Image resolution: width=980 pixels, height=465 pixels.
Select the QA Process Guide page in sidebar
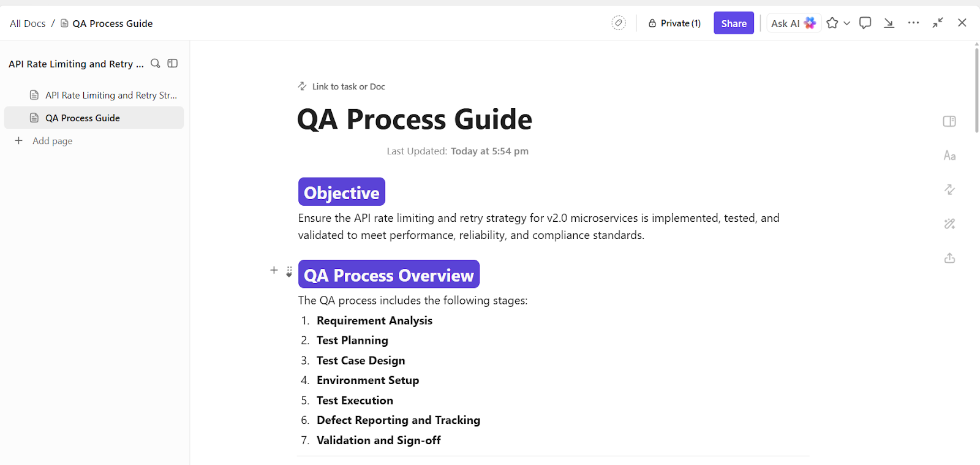click(x=83, y=118)
